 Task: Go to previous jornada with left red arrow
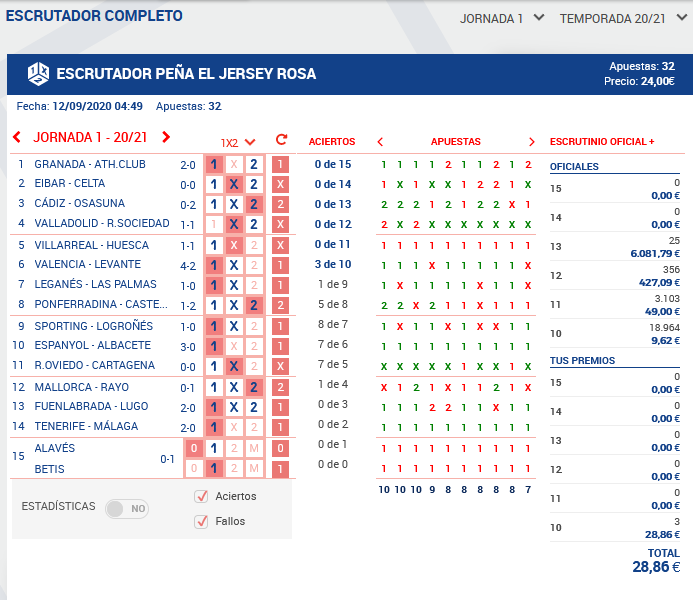(x=17, y=137)
